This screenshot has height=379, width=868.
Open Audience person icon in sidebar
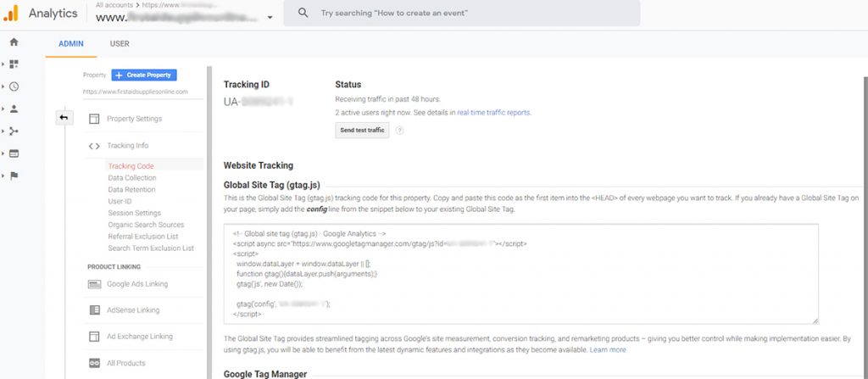coord(14,109)
